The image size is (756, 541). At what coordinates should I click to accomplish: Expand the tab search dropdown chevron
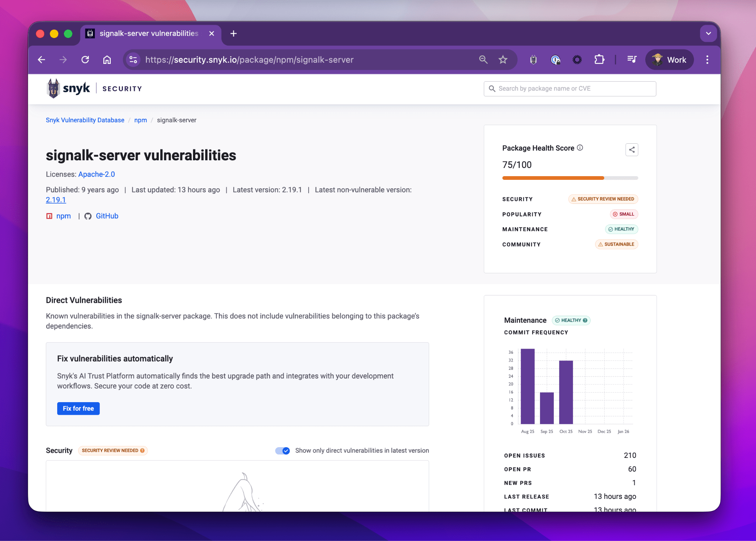click(x=708, y=34)
